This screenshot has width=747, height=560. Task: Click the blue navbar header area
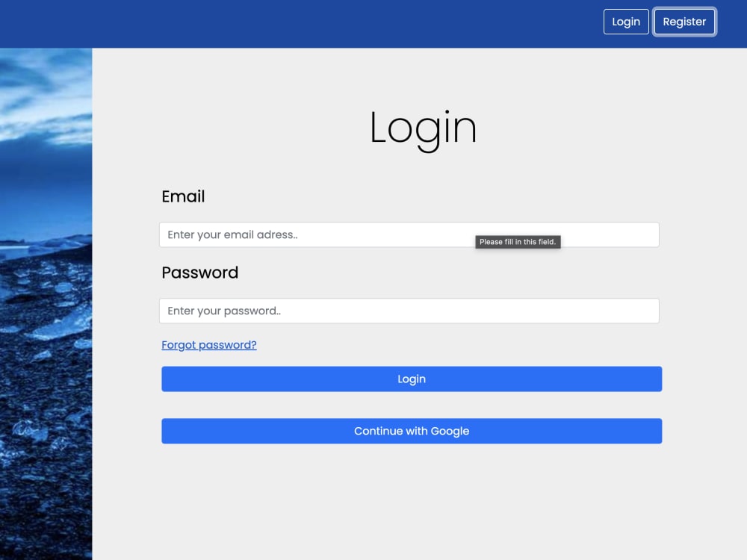tap(299, 23)
